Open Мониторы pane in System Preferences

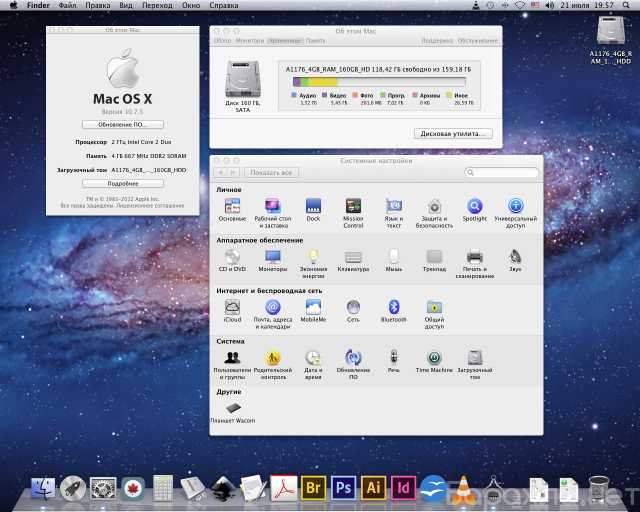click(x=273, y=260)
